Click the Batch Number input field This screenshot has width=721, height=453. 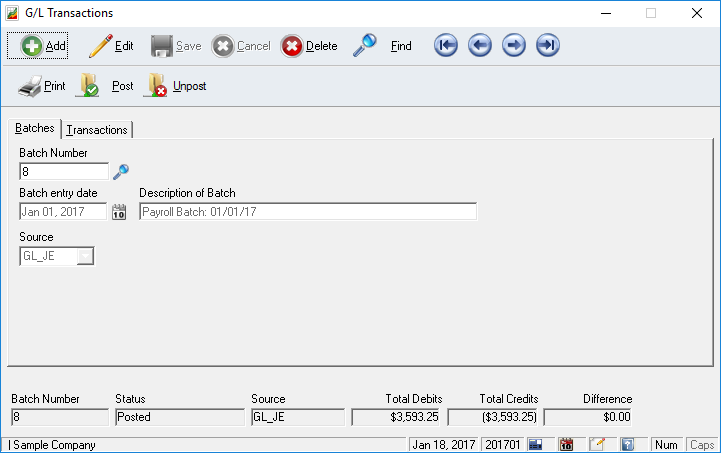pos(63,172)
